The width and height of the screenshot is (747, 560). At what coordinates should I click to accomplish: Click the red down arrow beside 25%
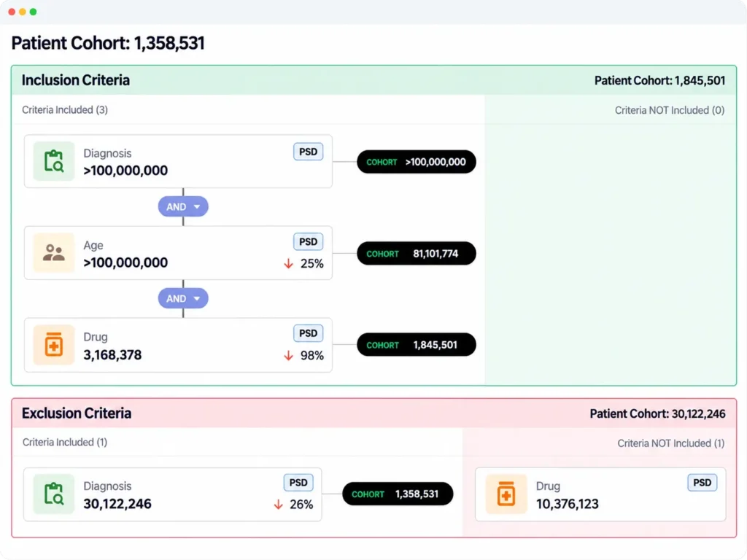(289, 263)
